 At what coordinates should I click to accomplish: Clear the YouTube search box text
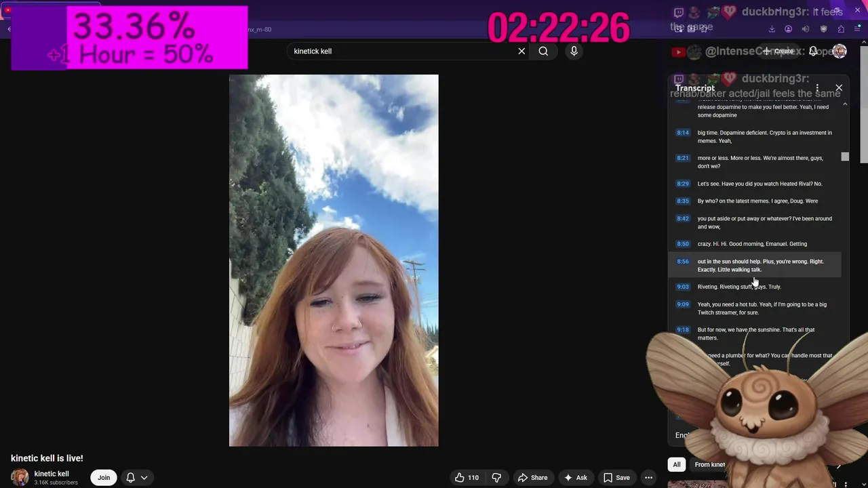521,51
